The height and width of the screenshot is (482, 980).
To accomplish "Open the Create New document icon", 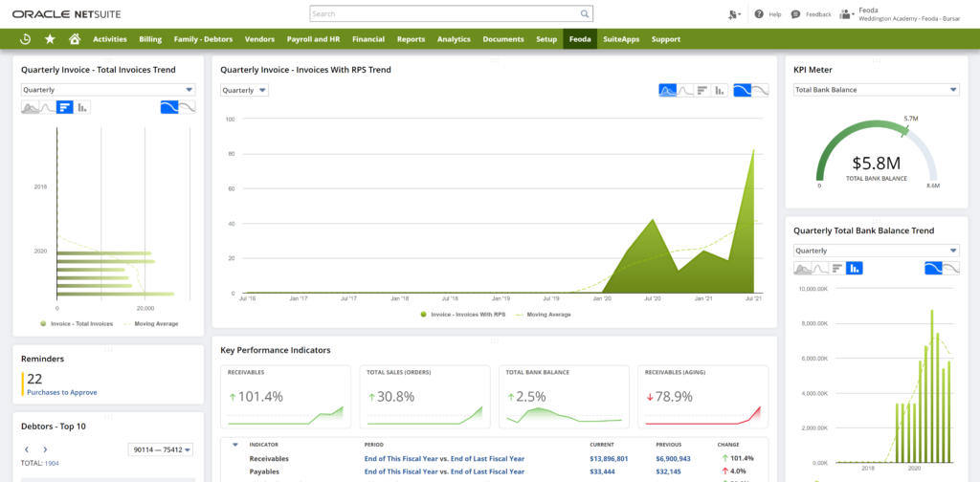I will tap(734, 13).
